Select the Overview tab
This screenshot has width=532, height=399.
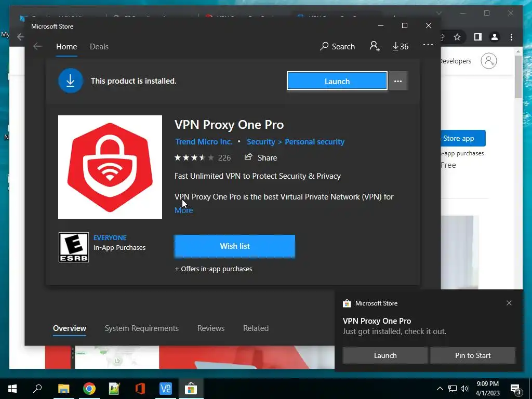[x=70, y=328]
